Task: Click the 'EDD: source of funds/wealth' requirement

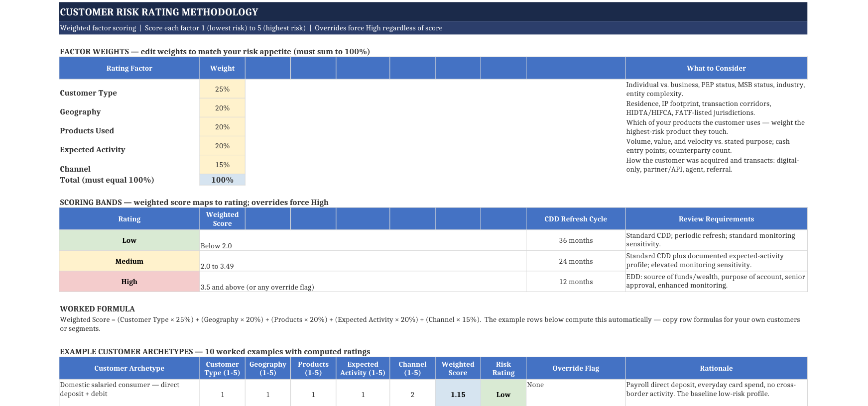Action: coord(716,281)
